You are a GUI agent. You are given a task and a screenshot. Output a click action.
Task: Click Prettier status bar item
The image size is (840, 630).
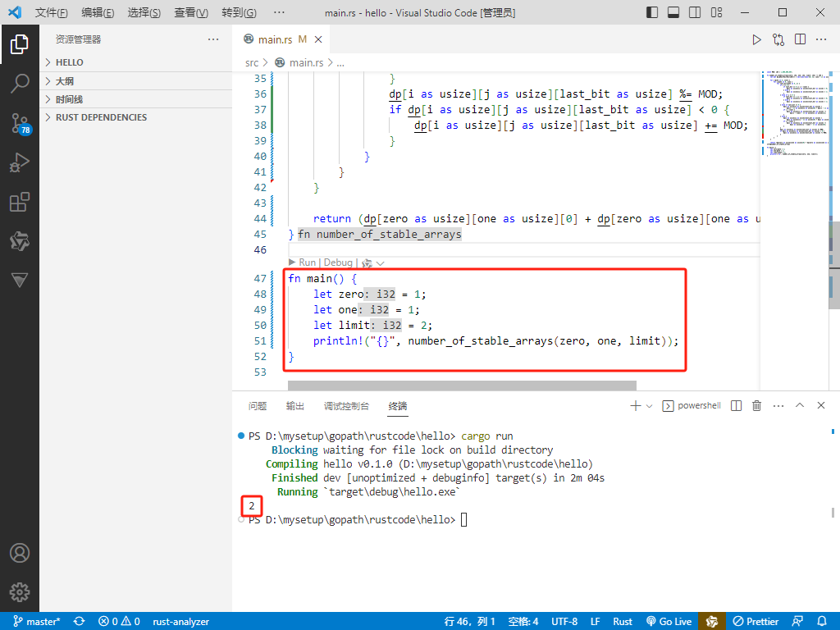(756, 622)
